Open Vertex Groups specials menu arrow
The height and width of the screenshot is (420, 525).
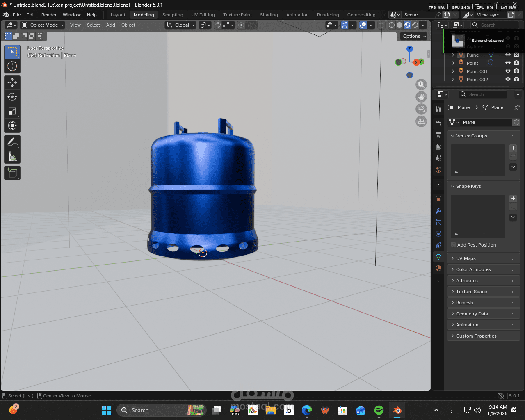point(513,167)
